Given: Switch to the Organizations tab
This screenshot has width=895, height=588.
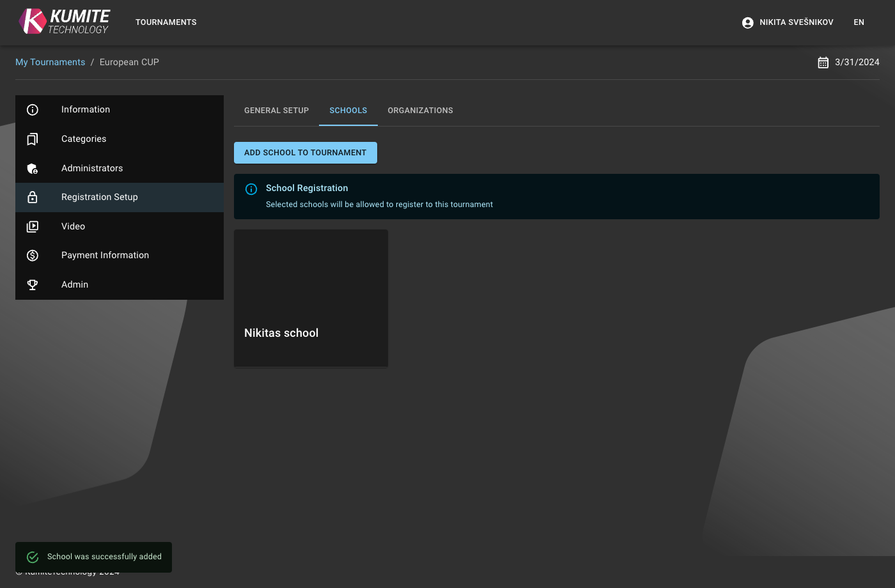Looking at the screenshot, I should [420, 111].
